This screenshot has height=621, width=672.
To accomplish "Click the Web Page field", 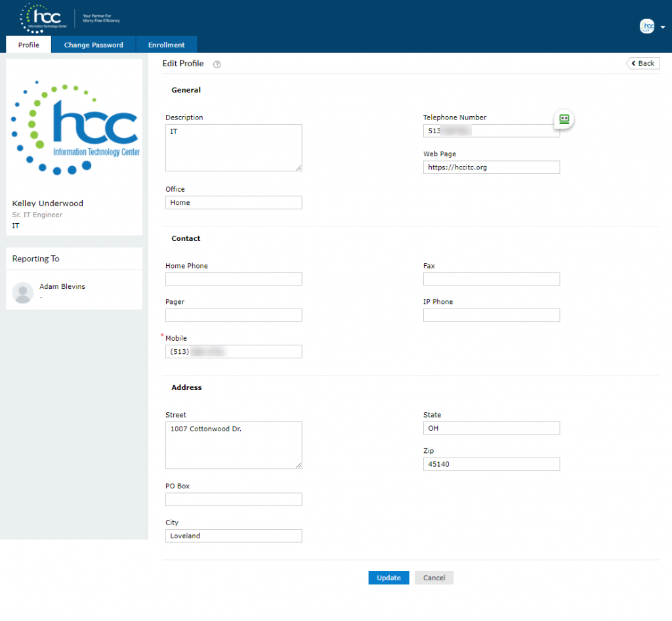I will (492, 167).
